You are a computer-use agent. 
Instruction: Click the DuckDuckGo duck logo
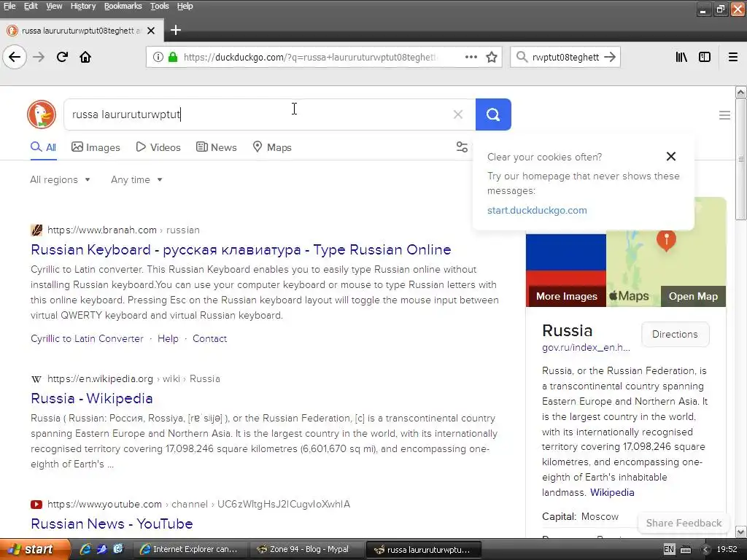42,114
